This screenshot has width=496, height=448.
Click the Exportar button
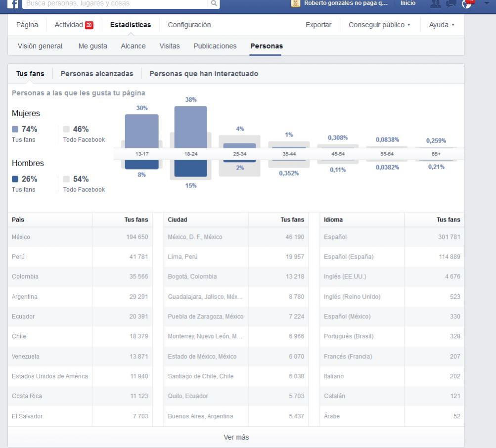pos(318,25)
